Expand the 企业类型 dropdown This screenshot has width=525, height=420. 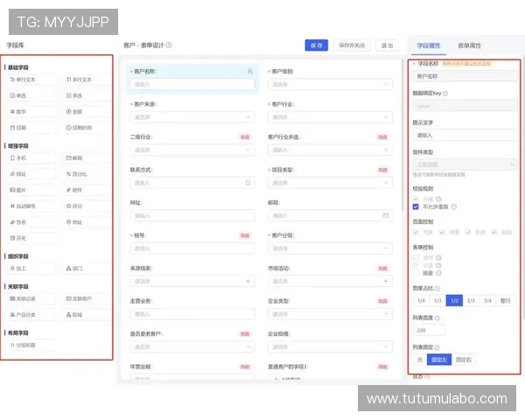[330, 314]
